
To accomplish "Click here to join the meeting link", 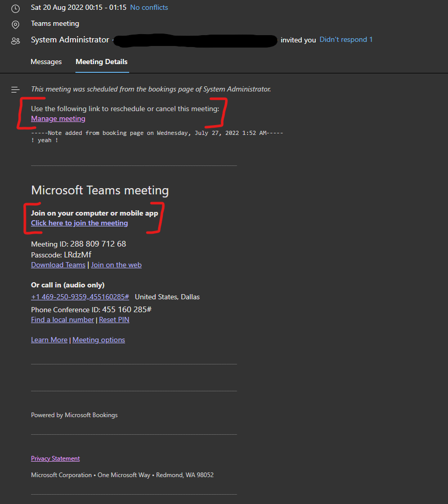I will coord(80,223).
